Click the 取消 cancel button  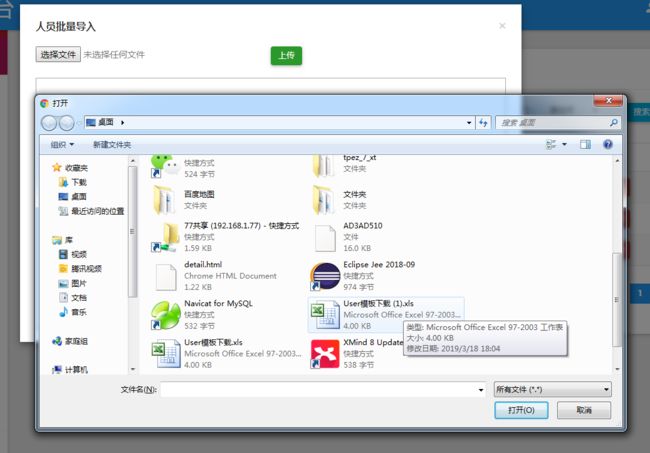point(584,410)
